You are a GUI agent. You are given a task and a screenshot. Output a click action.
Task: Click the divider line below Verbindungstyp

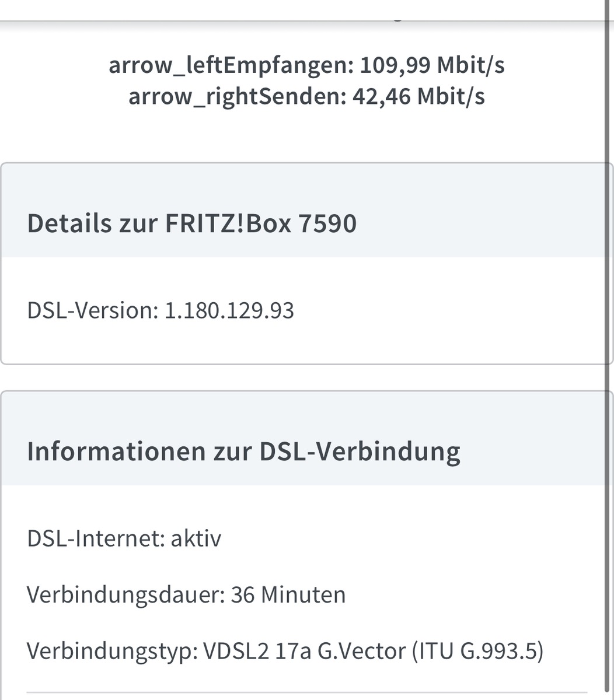click(x=303, y=693)
